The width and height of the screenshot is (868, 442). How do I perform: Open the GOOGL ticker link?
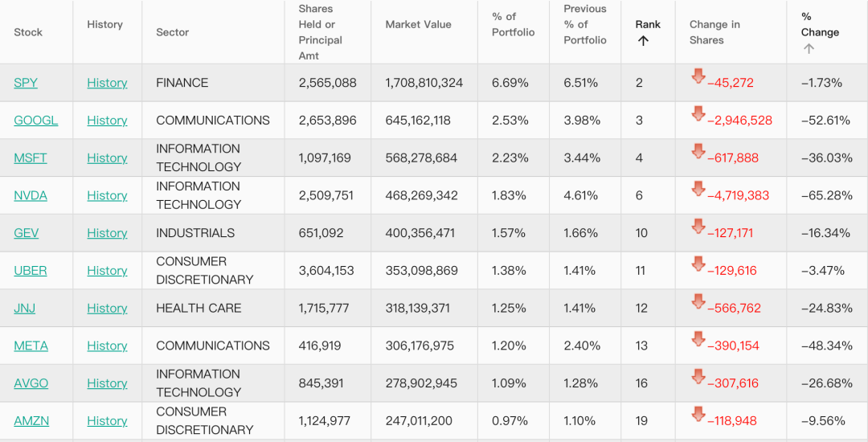tap(36, 121)
